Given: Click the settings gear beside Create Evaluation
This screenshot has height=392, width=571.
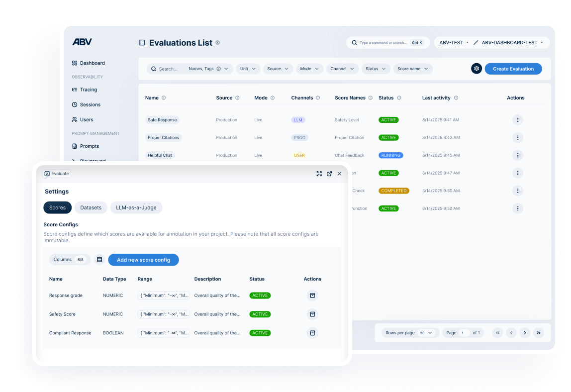Looking at the screenshot, I should pyautogui.click(x=476, y=69).
